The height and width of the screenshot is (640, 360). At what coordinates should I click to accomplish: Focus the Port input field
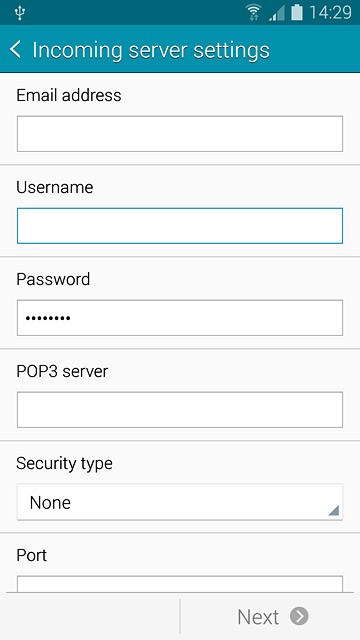point(180,584)
